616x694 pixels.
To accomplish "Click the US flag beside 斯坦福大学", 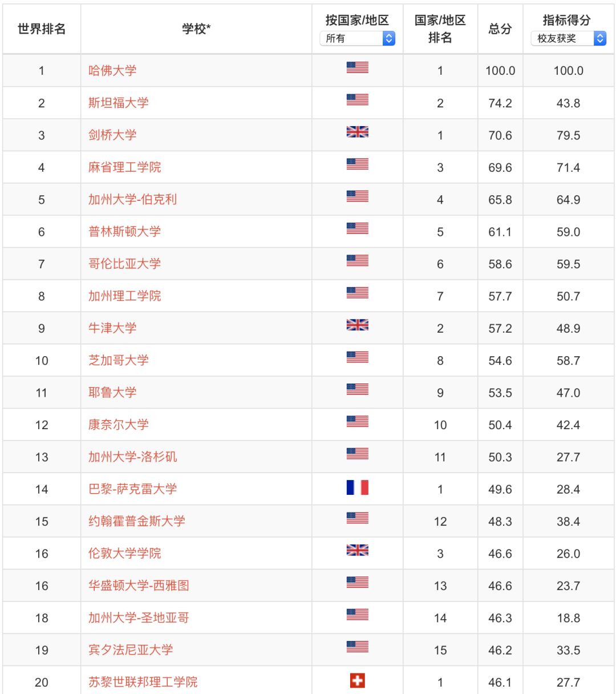I will tap(358, 99).
